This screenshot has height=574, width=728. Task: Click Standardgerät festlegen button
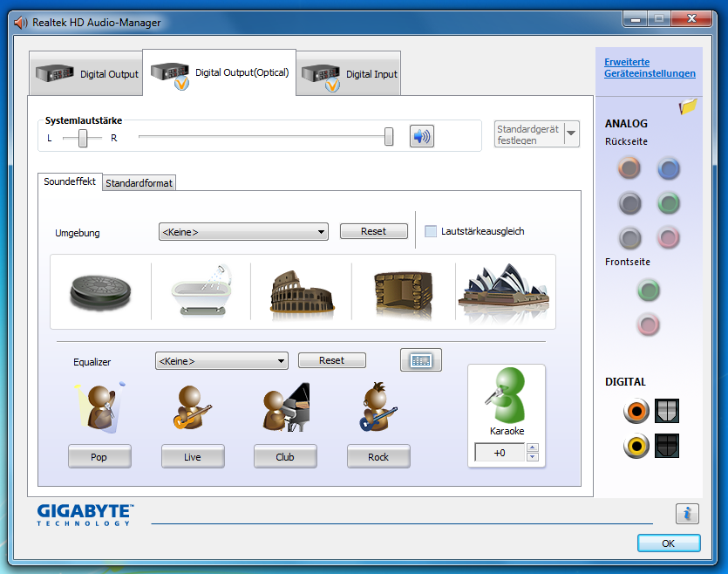pyautogui.click(x=529, y=134)
